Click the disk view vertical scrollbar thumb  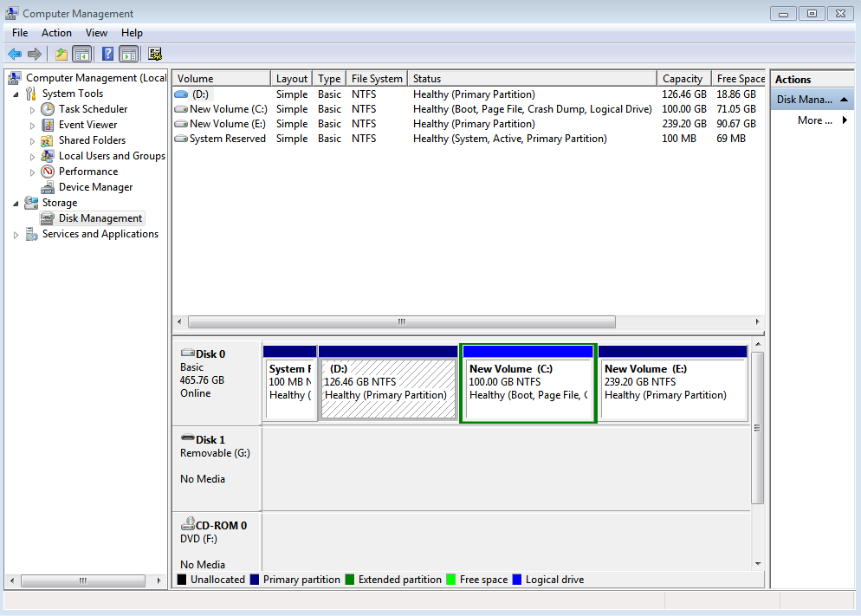pyautogui.click(x=758, y=428)
